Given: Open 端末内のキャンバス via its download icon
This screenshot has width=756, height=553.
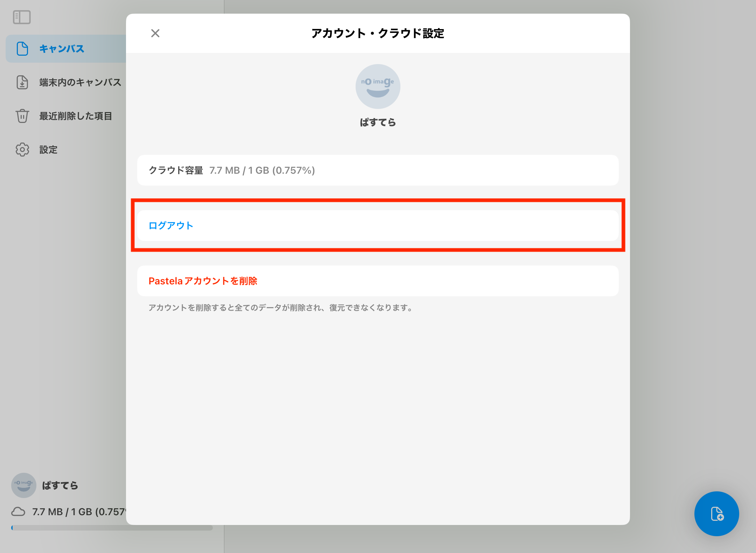Looking at the screenshot, I should 22,83.
